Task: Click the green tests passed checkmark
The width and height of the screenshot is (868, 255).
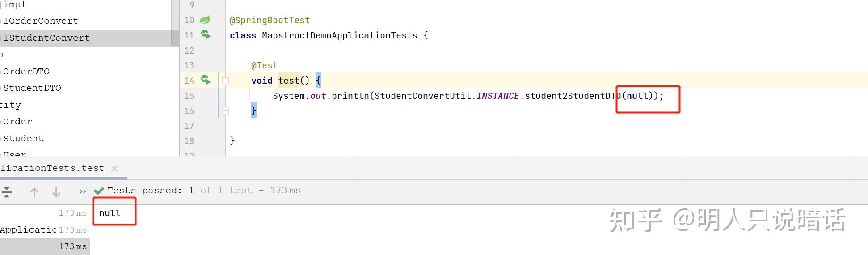Action: [99, 191]
